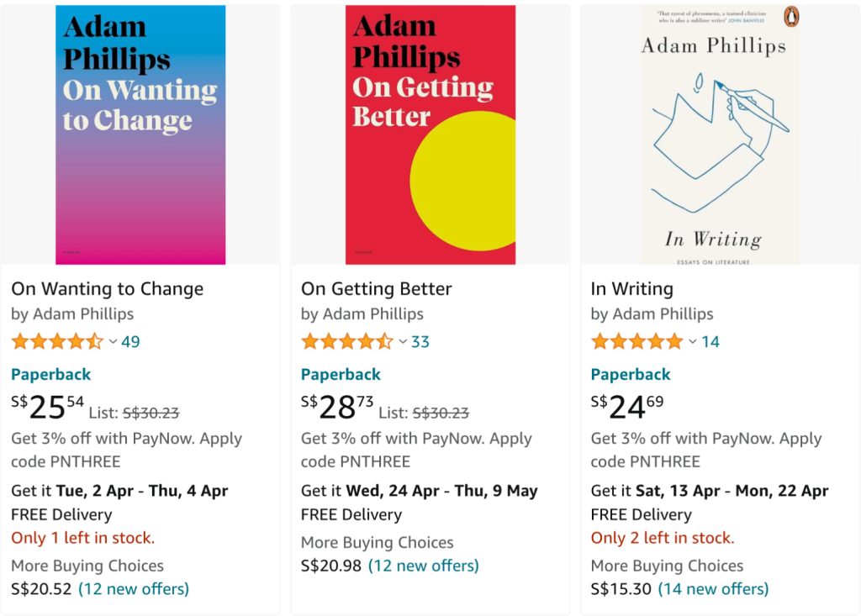
Task: Click the star rating icons for On Getting Better
Action: [347, 341]
